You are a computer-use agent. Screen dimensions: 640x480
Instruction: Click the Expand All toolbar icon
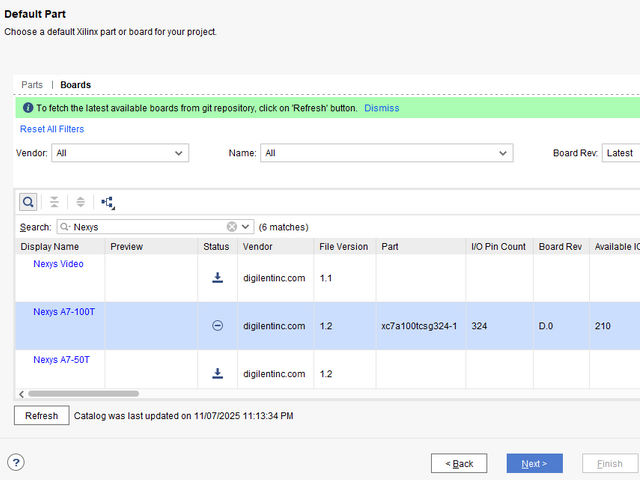coord(81,202)
